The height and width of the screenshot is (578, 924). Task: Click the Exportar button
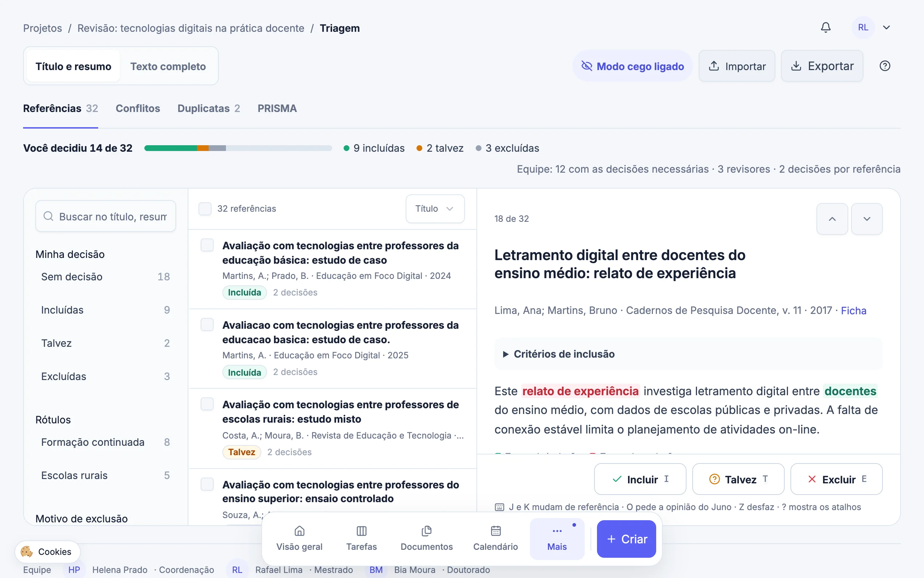822,66
